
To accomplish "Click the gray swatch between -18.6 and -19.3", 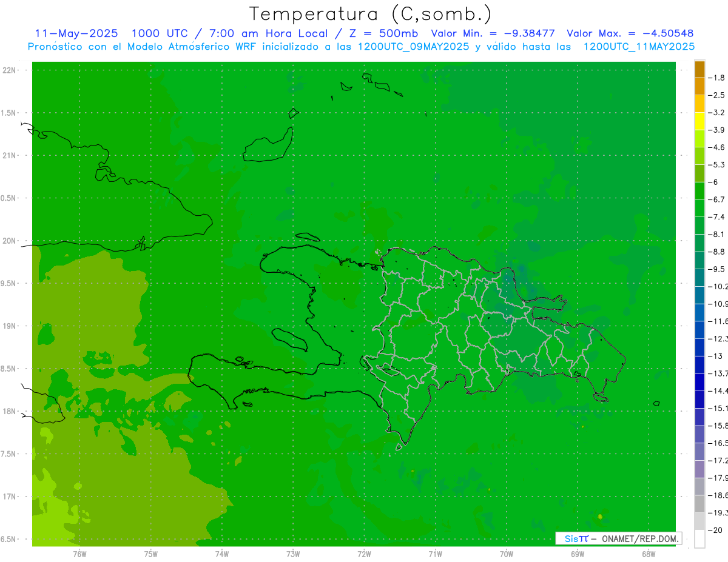I will click(699, 504).
